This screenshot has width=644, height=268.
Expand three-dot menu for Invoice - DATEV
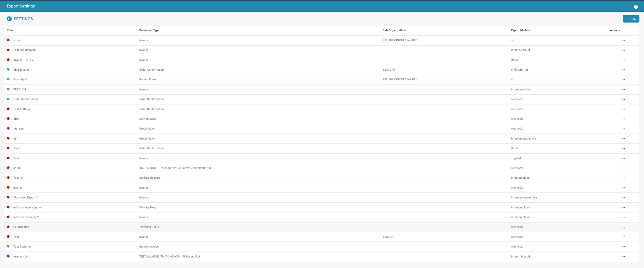pyautogui.click(x=623, y=60)
